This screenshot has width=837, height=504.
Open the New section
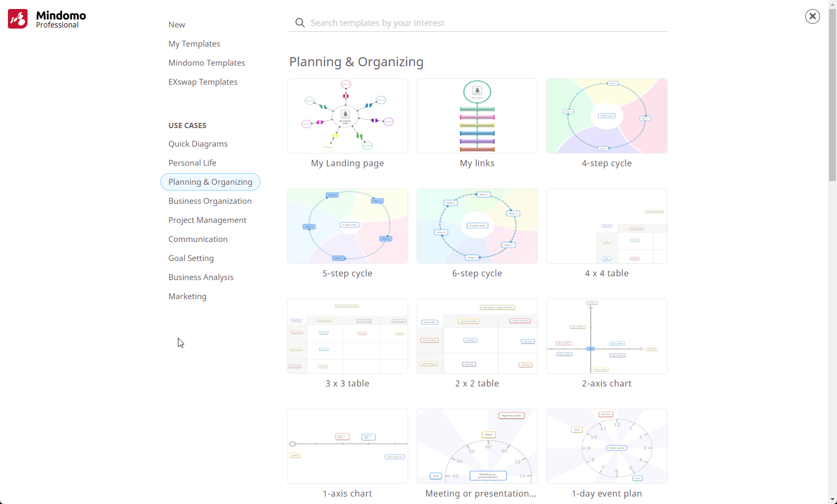tap(177, 25)
